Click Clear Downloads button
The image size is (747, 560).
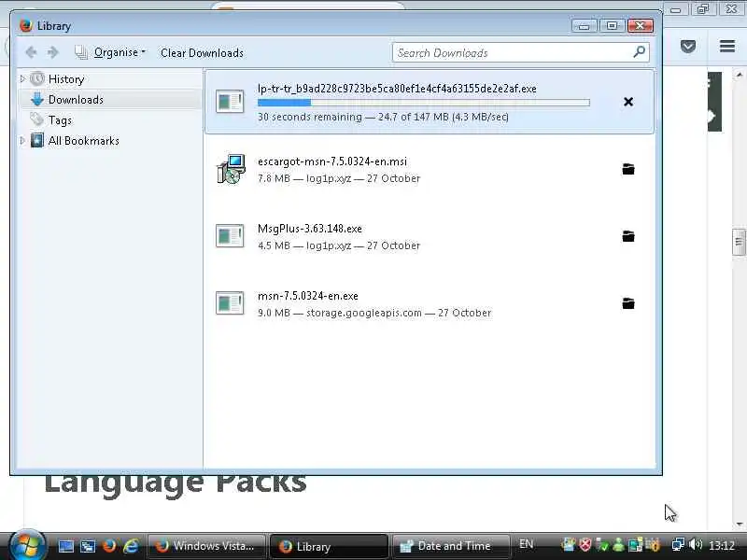pyautogui.click(x=202, y=52)
